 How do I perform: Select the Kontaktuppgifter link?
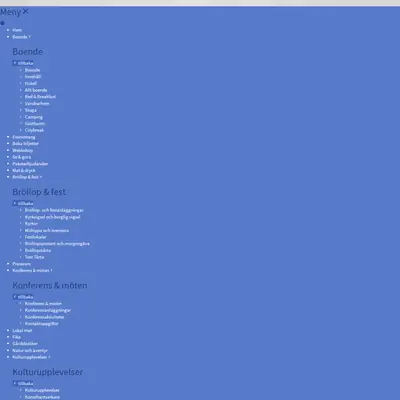pyautogui.click(x=42, y=324)
